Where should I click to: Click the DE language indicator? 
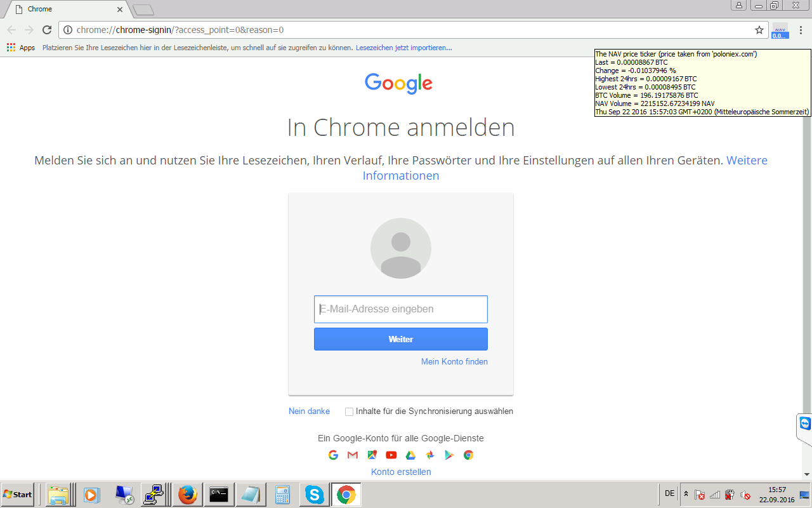[669, 493]
